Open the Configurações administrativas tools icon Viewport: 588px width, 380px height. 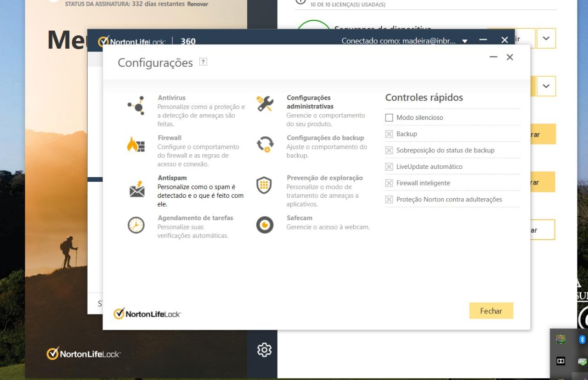265,104
